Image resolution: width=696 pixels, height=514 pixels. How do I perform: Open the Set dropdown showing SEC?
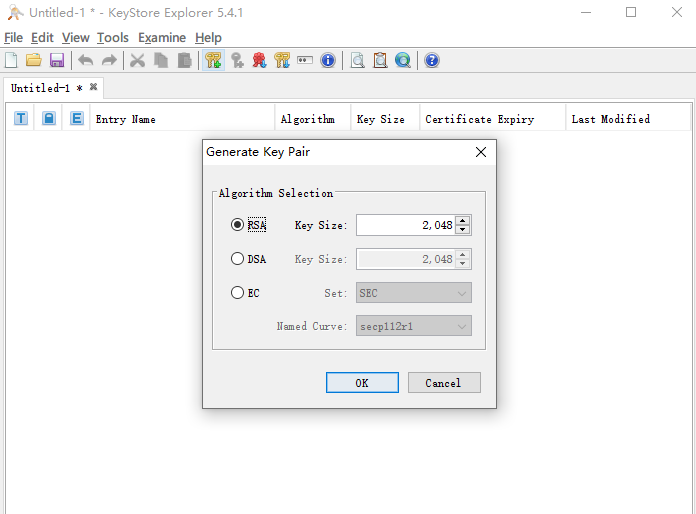pos(414,293)
